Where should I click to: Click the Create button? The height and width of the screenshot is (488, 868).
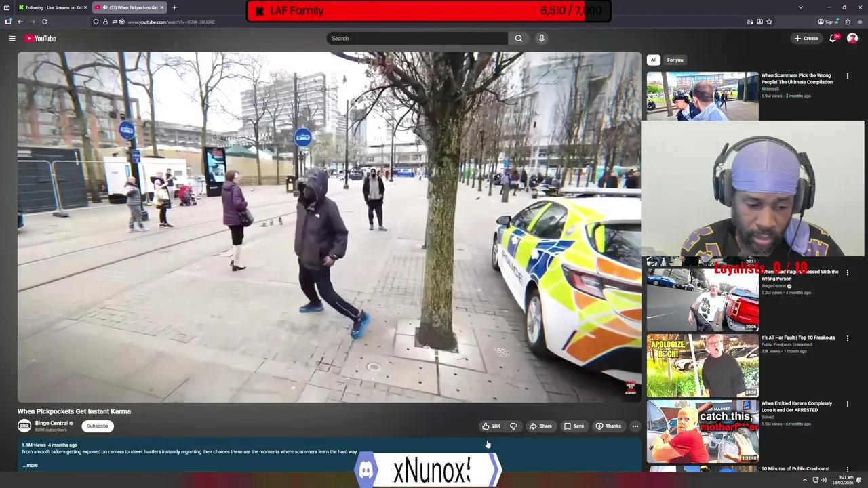pos(806,39)
